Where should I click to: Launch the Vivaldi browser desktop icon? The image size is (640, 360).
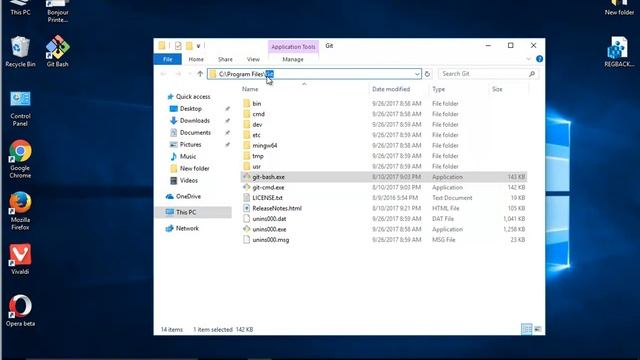tap(20, 259)
